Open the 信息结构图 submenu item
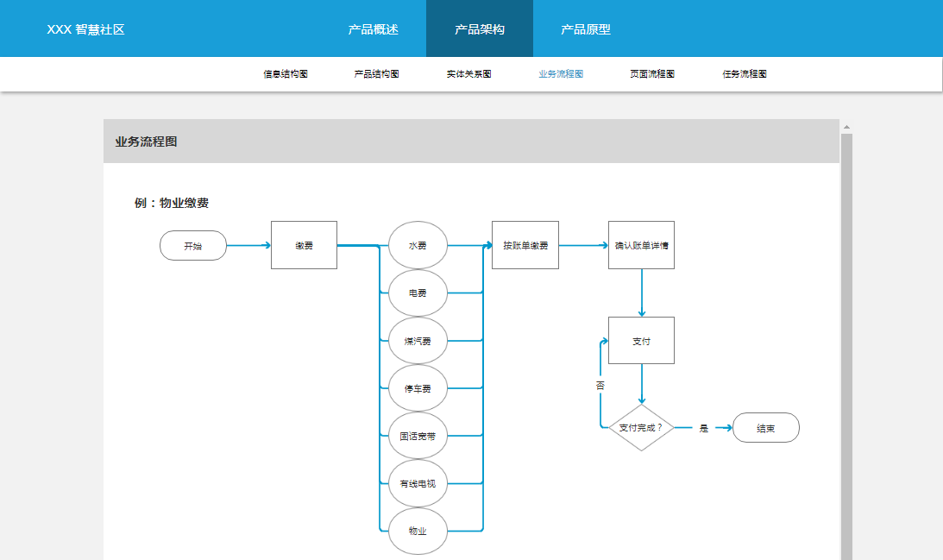943x560 pixels. (286, 74)
